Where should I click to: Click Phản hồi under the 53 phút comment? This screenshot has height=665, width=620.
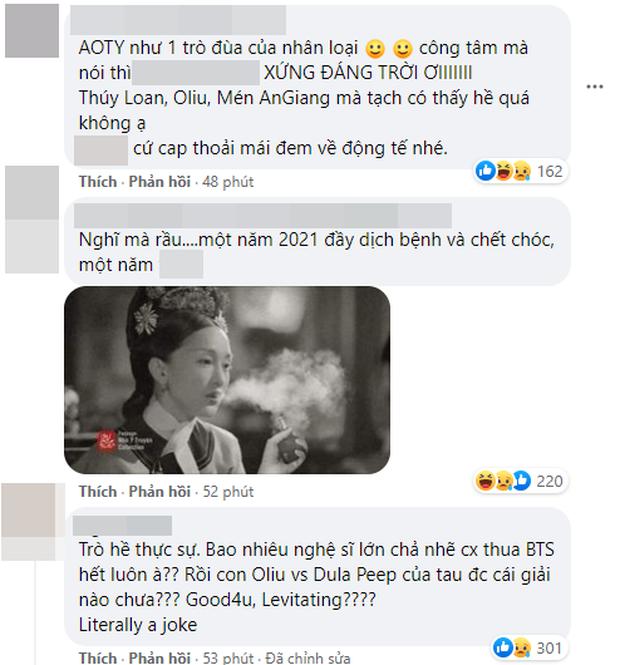pyautogui.click(x=159, y=658)
